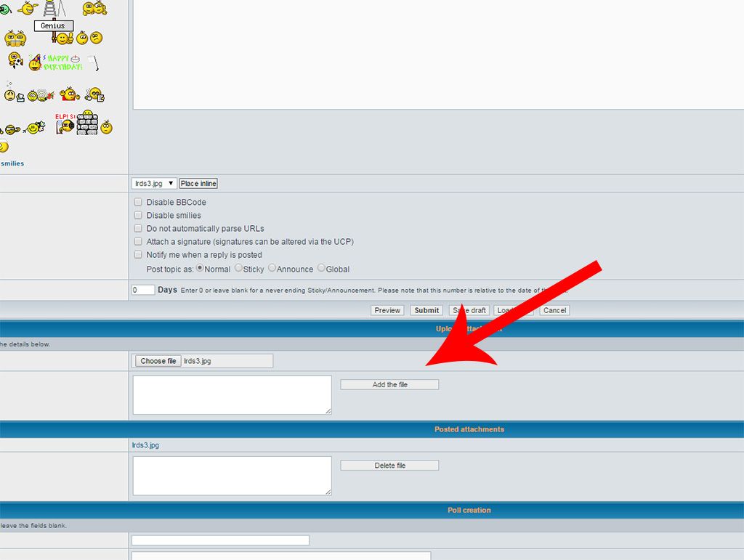744x560 pixels.
Task: Insert the beer-clinking smileys emoticon
Action: 15,38
